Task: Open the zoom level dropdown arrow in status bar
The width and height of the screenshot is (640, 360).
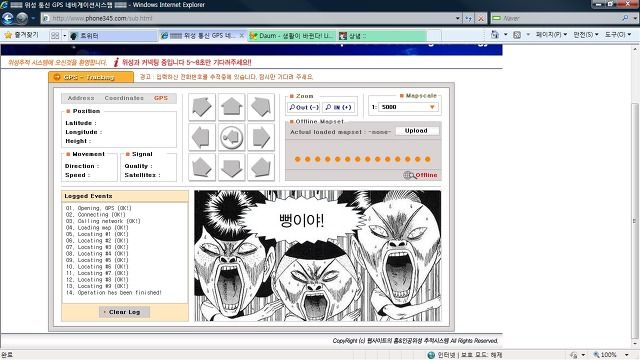Action: click(627, 355)
